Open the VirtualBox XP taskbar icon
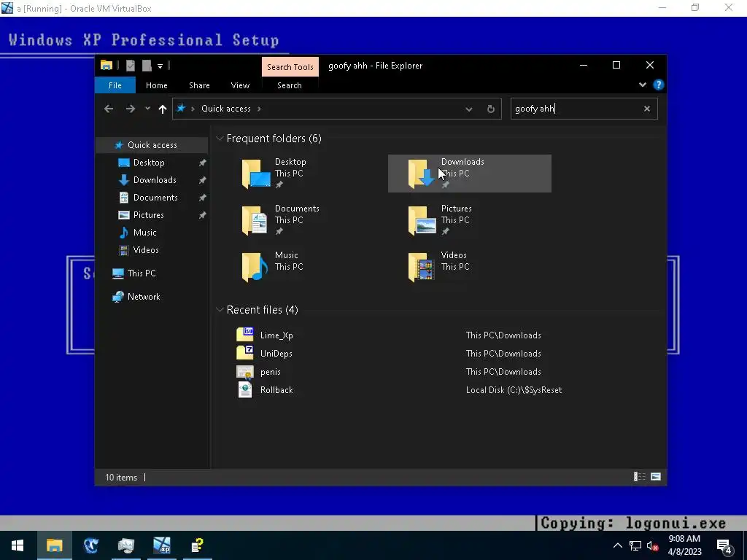 (162, 545)
